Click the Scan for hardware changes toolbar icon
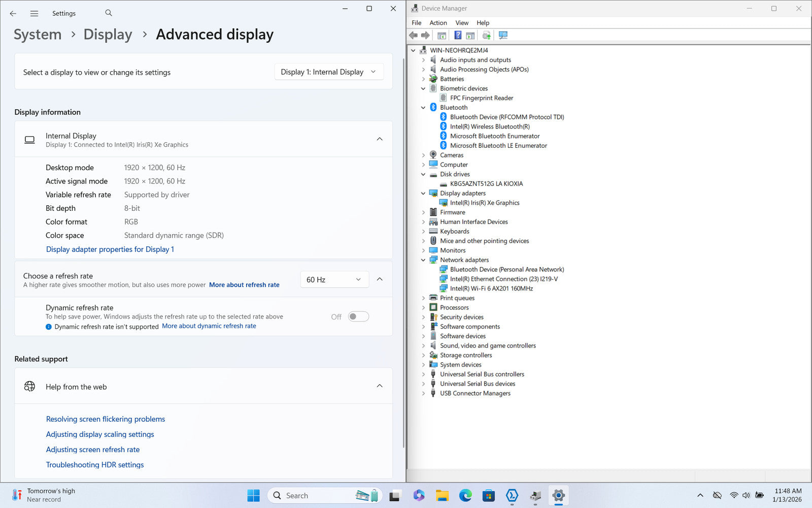 point(503,36)
